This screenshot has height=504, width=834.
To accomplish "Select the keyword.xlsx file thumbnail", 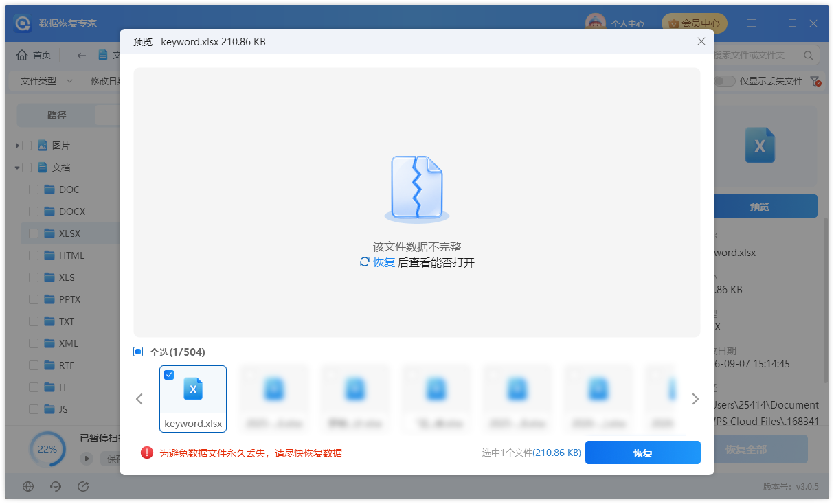I will [x=193, y=398].
